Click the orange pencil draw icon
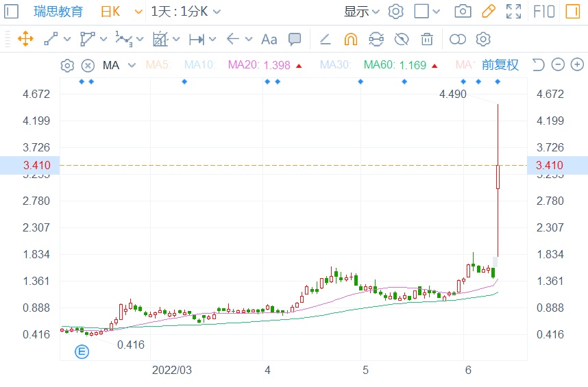 click(489, 11)
